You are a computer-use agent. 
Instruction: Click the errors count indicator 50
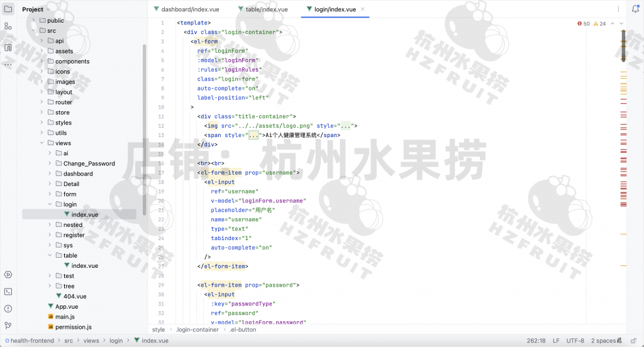[x=584, y=24]
